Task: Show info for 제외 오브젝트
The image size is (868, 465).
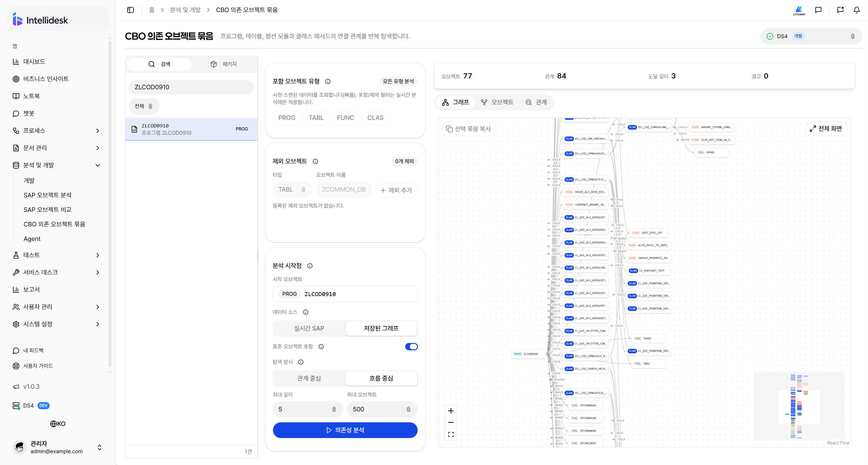Action: [315, 161]
